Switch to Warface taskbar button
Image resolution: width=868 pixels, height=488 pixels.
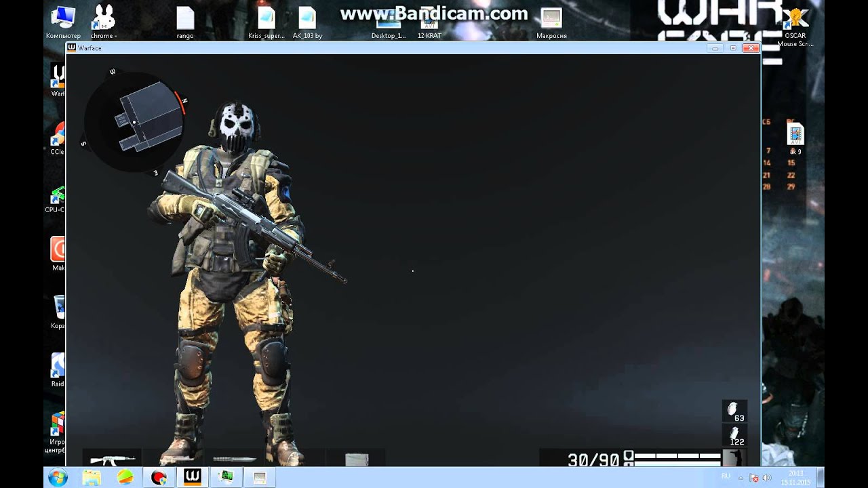193,477
